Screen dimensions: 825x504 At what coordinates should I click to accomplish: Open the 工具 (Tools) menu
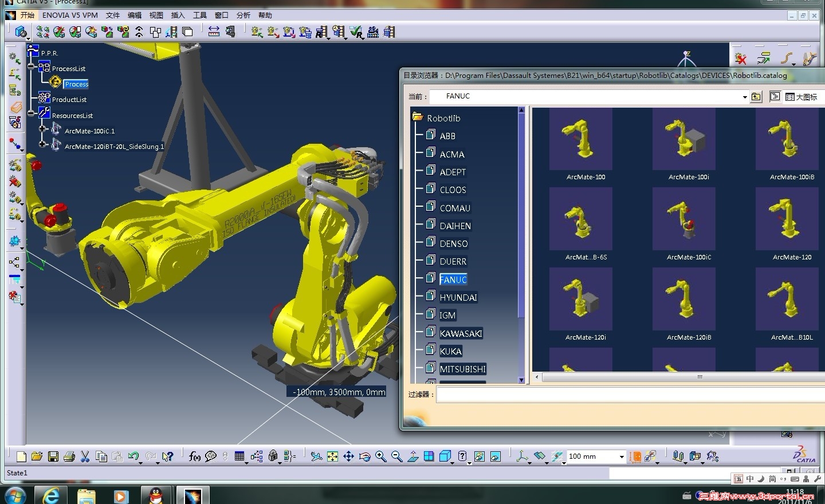click(x=199, y=15)
